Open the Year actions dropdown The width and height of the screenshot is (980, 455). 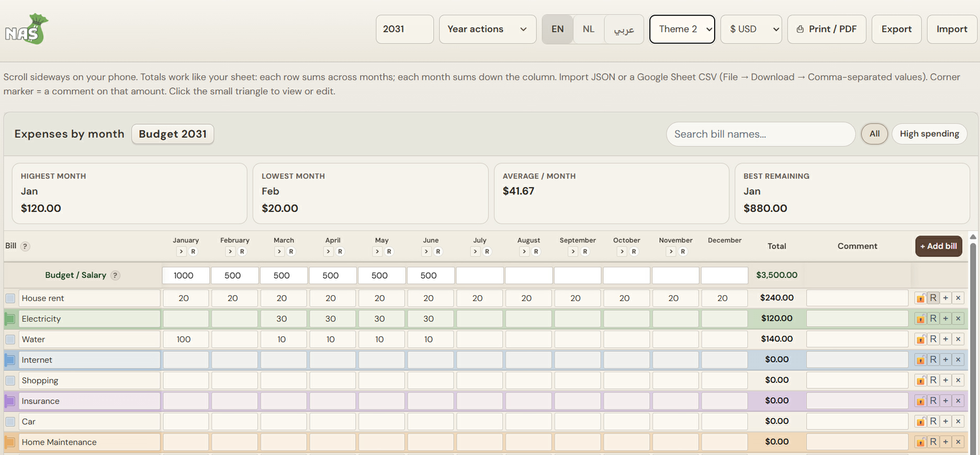tap(488, 29)
